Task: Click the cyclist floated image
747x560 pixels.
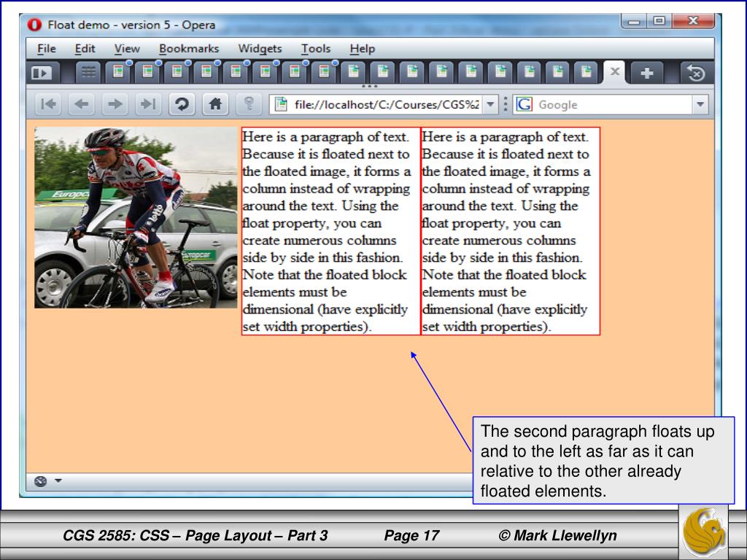Action: click(136, 217)
